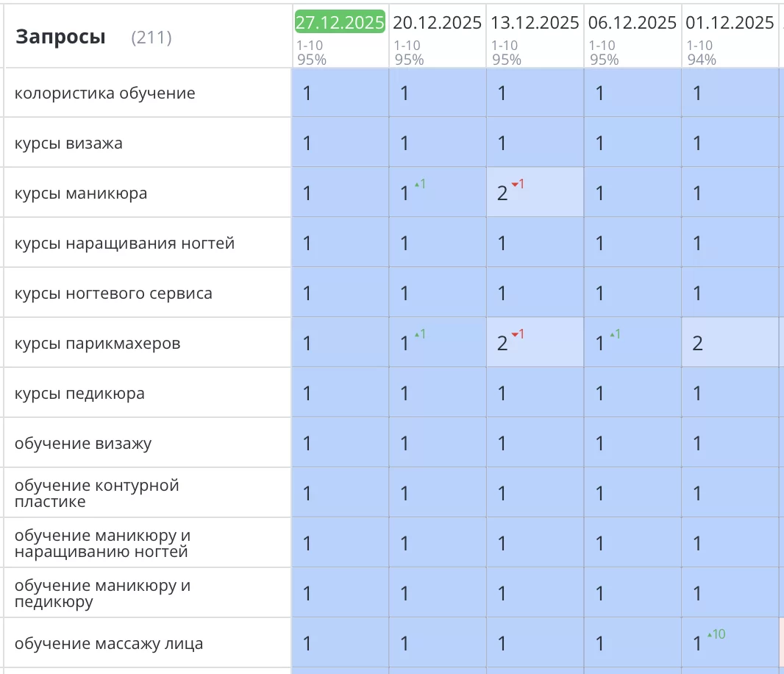
Task: Click the Запросы column heading
Action: point(60,37)
